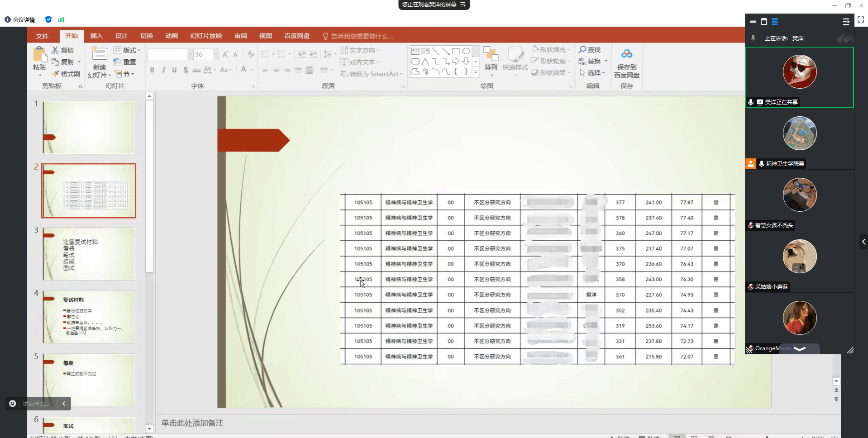Click the Format Painter (格式刷) icon
The height and width of the screenshot is (438, 868).
tap(56, 74)
